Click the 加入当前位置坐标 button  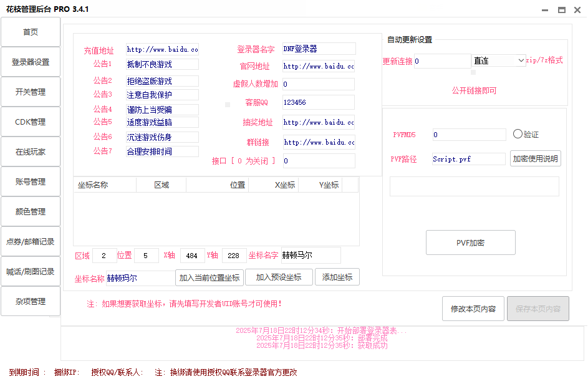(x=210, y=277)
